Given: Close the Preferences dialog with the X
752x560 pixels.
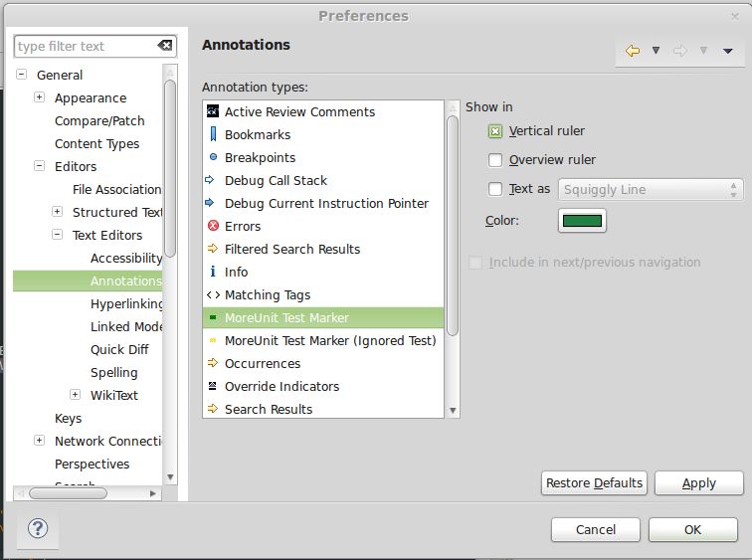Looking at the screenshot, I should coord(734,16).
